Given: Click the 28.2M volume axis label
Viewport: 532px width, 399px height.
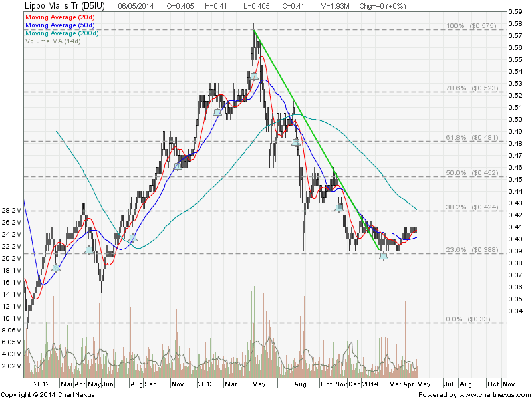Looking at the screenshot, I should (12, 211).
